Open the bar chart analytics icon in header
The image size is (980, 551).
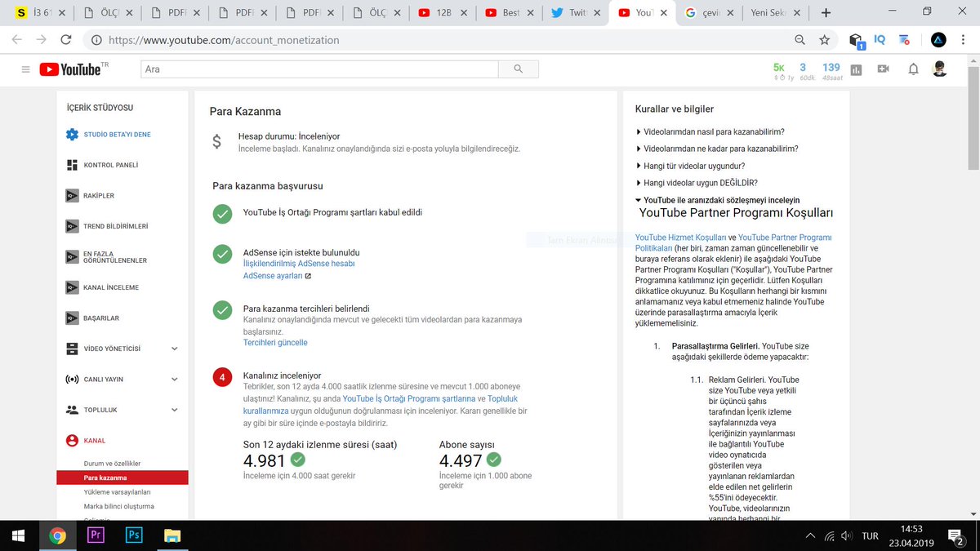[856, 69]
